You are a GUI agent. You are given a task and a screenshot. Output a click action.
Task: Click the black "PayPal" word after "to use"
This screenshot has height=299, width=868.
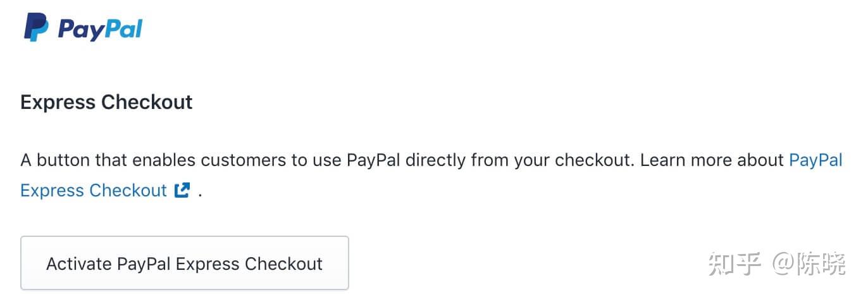tap(373, 160)
